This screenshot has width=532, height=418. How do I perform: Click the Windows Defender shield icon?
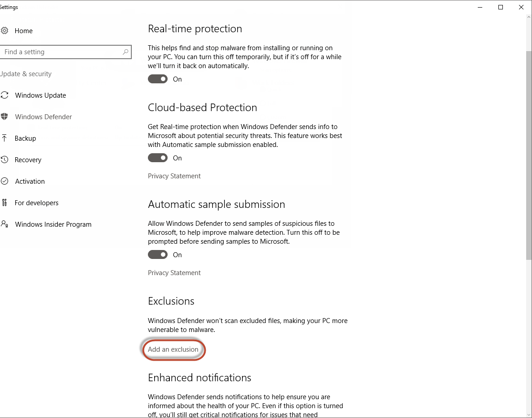(4, 116)
